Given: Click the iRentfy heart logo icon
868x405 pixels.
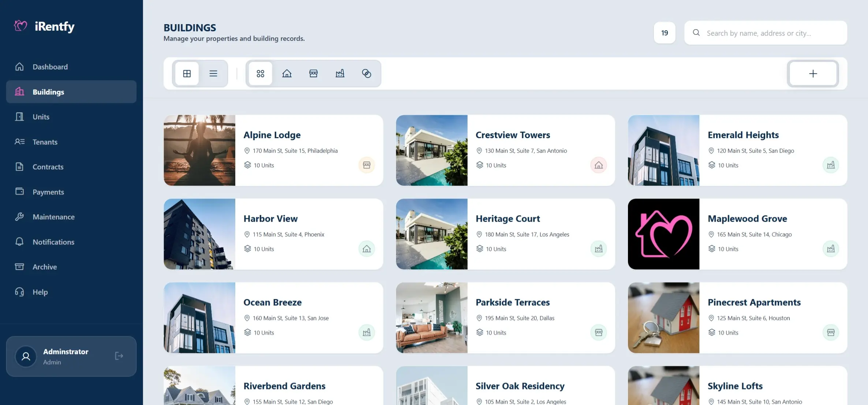Looking at the screenshot, I should pyautogui.click(x=20, y=26).
